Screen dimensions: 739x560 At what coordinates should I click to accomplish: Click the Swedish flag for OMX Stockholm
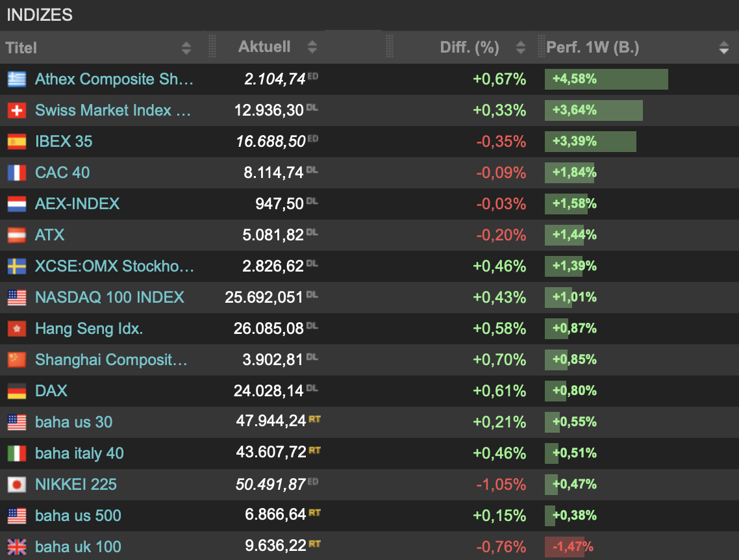pyautogui.click(x=17, y=266)
